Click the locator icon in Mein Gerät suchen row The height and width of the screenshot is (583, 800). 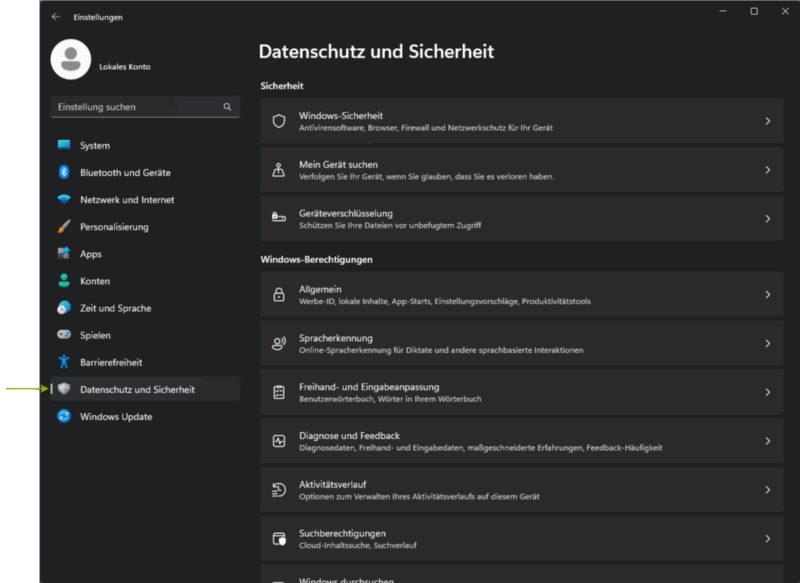click(x=279, y=170)
